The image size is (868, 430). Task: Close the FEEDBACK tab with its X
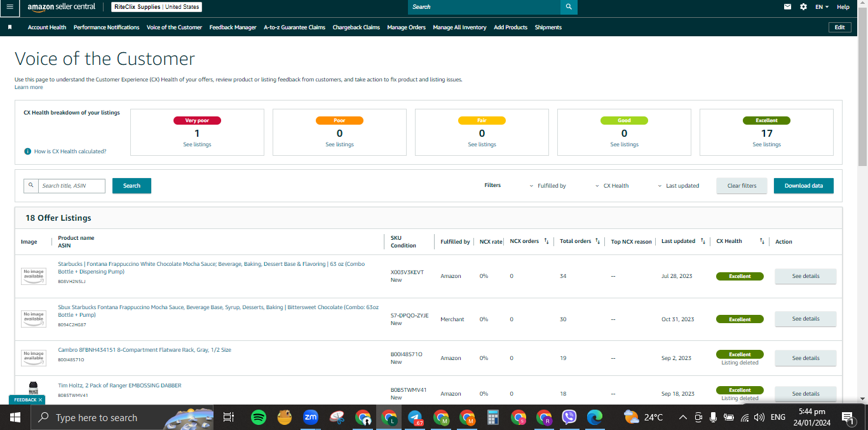[x=40, y=400]
